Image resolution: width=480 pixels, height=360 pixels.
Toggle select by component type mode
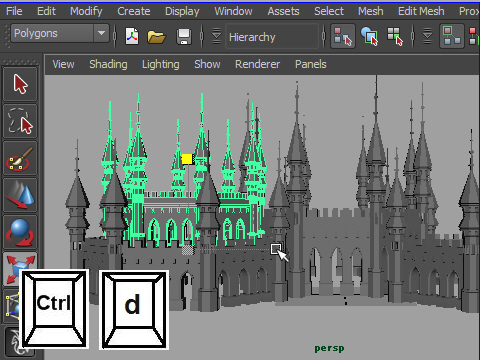coord(395,36)
